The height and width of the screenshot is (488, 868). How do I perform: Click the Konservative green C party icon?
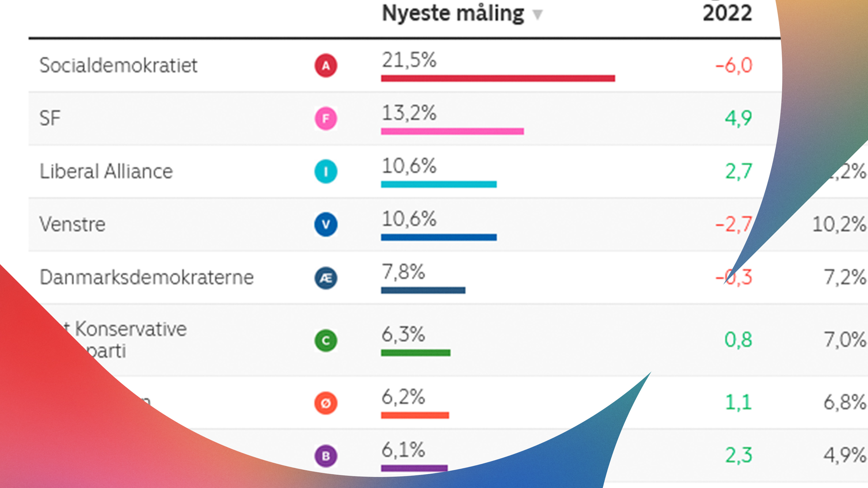(x=326, y=340)
